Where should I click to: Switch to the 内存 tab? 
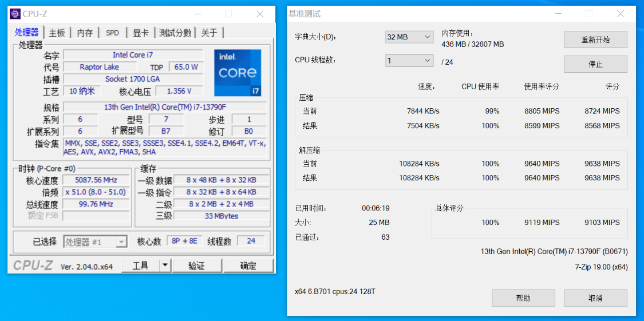(85, 33)
